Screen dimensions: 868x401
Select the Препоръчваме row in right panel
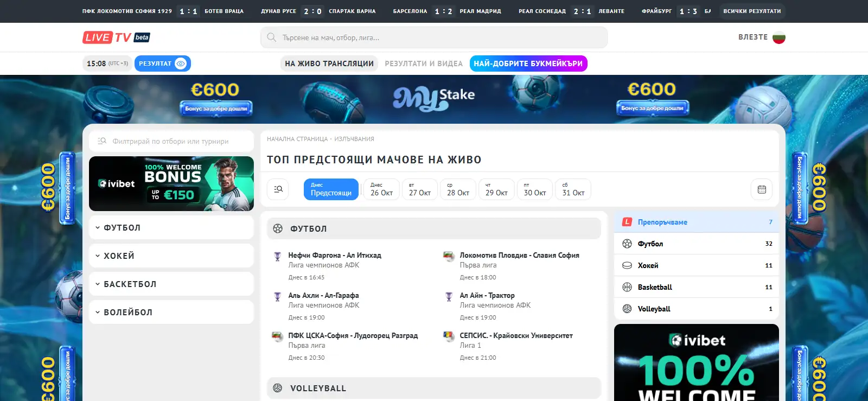697,222
